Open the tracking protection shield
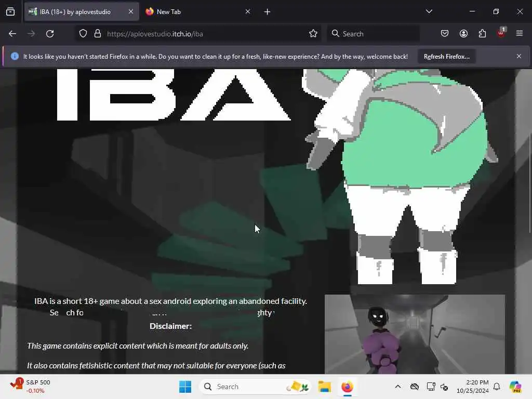Viewport: 532px width, 399px height. [83, 34]
